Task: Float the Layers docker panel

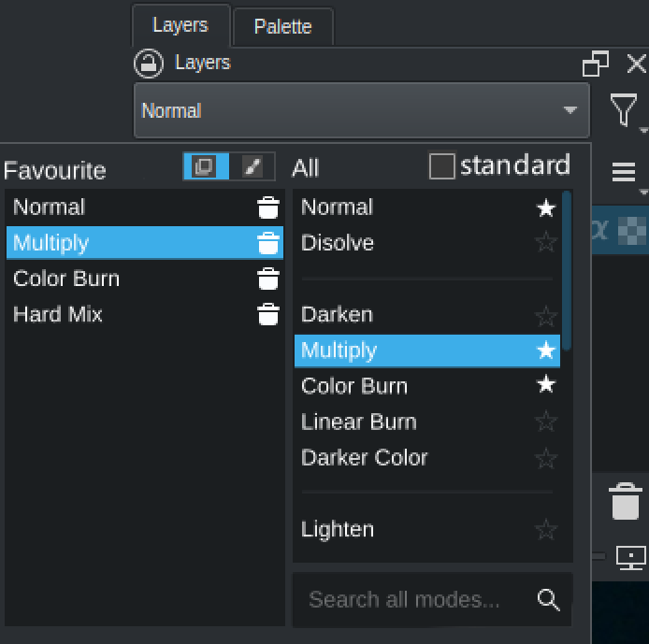Action: (x=596, y=64)
